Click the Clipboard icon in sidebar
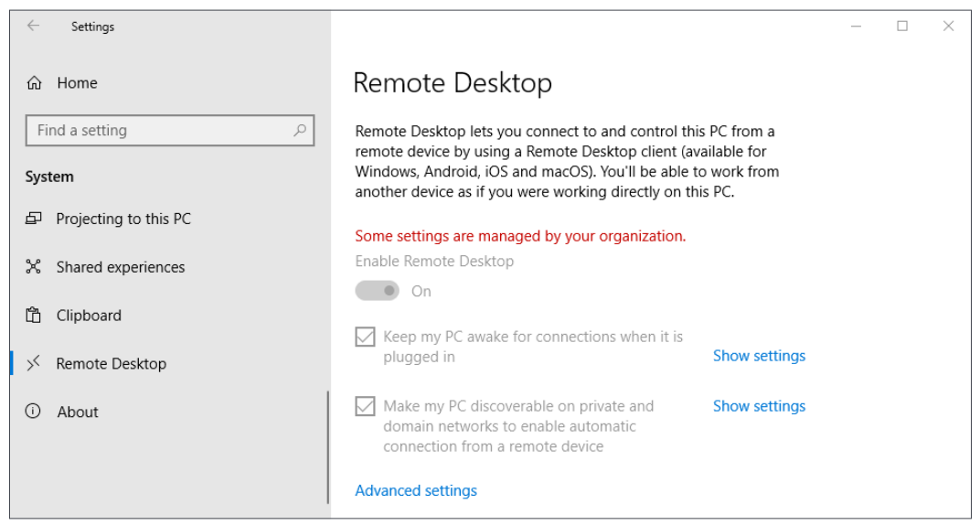The height and width of the screenshot is (525, 980). (x=34, y=316)
